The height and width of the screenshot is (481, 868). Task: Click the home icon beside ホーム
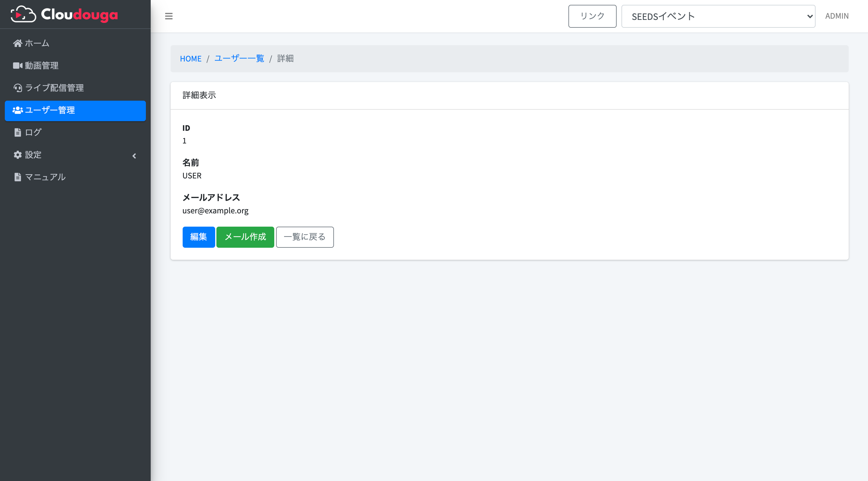pyautogui.click(x=17, y=43)
